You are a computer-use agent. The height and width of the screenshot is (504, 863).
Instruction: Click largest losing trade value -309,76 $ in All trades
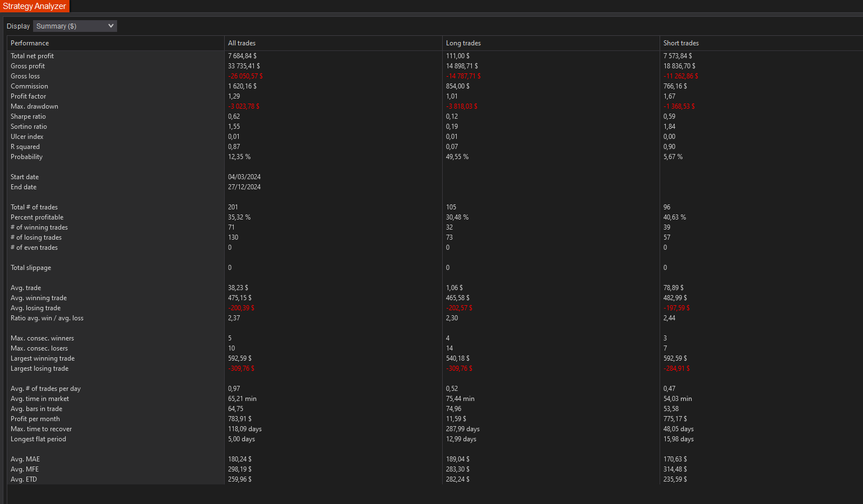[241, 368]
